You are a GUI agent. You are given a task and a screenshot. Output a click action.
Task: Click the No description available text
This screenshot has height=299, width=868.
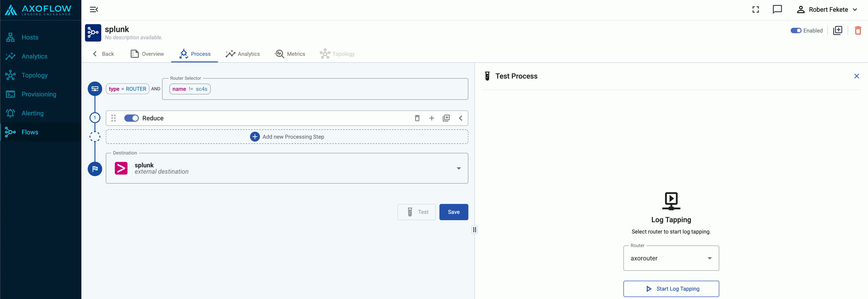point(133,37)
